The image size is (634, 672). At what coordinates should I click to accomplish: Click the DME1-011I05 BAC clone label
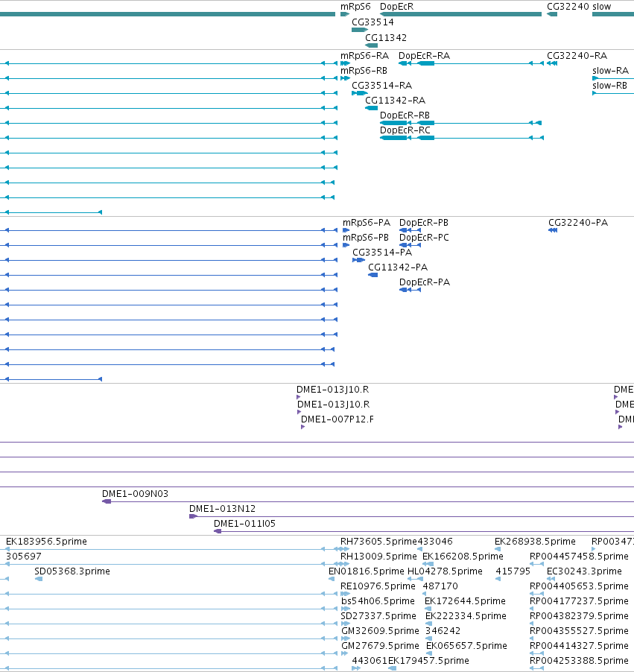[244, 524]
